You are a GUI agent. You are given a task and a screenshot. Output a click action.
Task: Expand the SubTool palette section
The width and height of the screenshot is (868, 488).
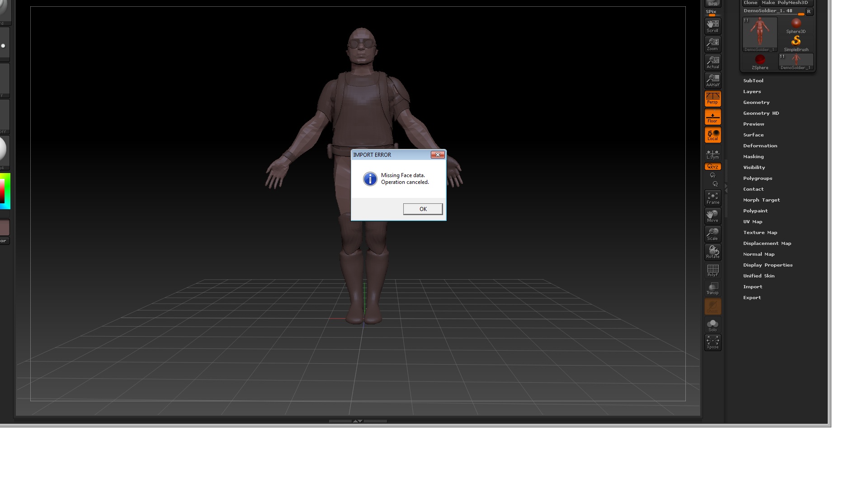pos(753,80)
